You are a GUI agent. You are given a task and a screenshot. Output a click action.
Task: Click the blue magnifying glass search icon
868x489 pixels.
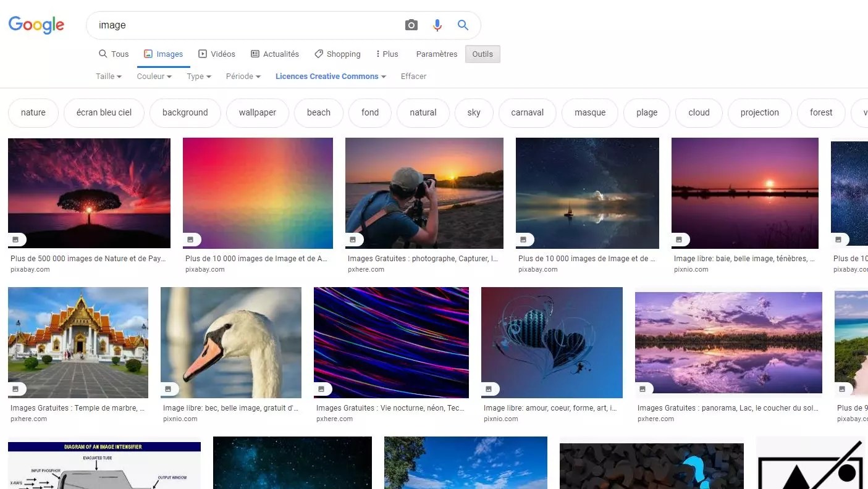pyautogui.click(x=463, y=25)
